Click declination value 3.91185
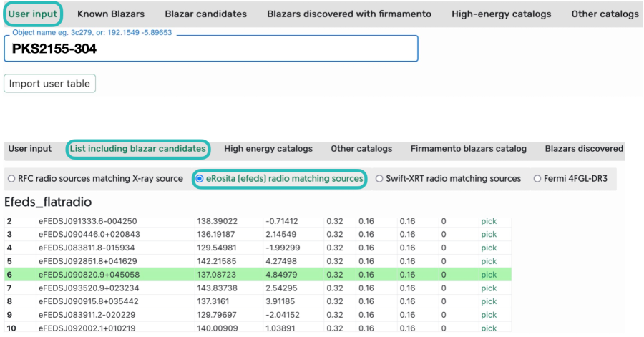Viewport: 644px width, 337px height. point(280,301)
